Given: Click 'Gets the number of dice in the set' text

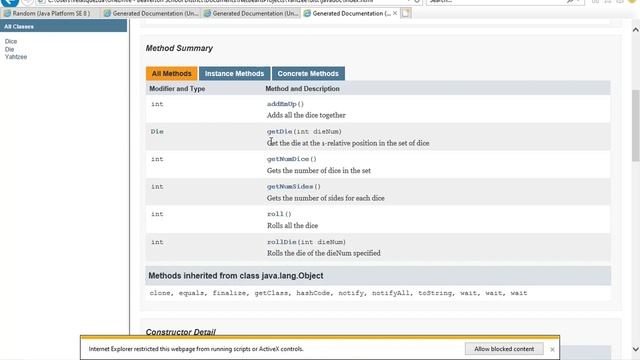Looking at the screenshot, I should [x=319, y=171].
